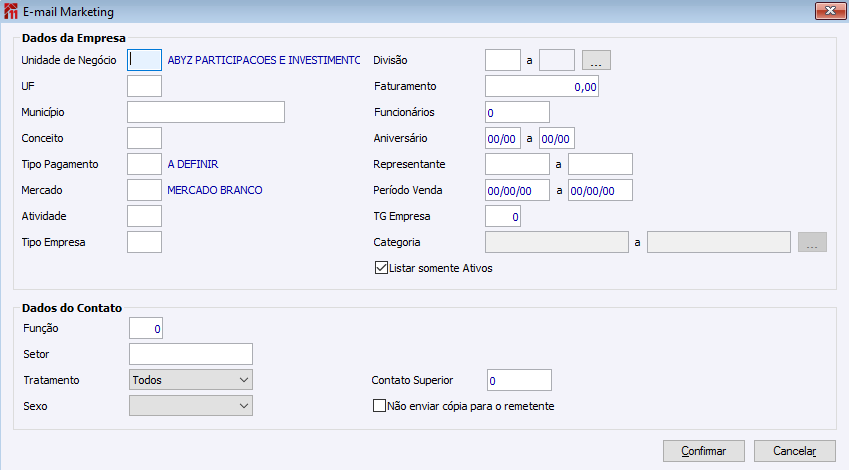Click the Cancelar button
Image resolution: width=849 pixels, height=470 pixels.
[x=794, y=451]
